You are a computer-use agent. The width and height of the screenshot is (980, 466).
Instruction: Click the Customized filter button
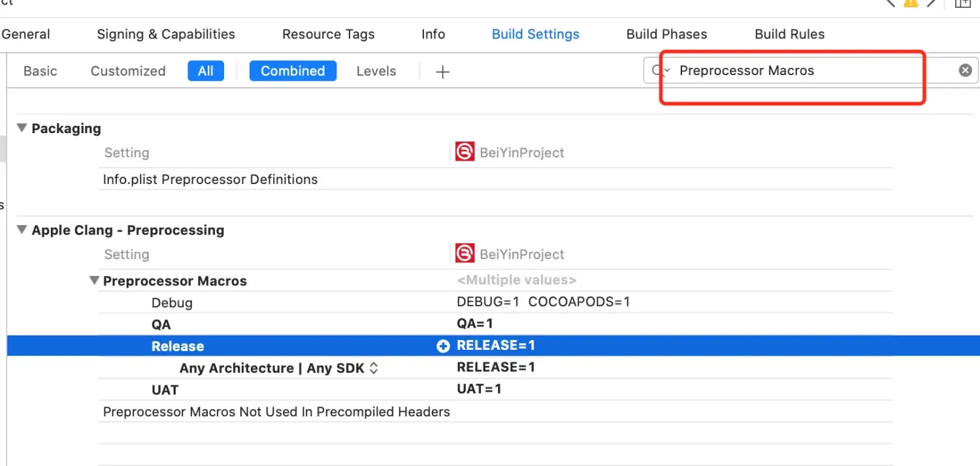(127, 70)
